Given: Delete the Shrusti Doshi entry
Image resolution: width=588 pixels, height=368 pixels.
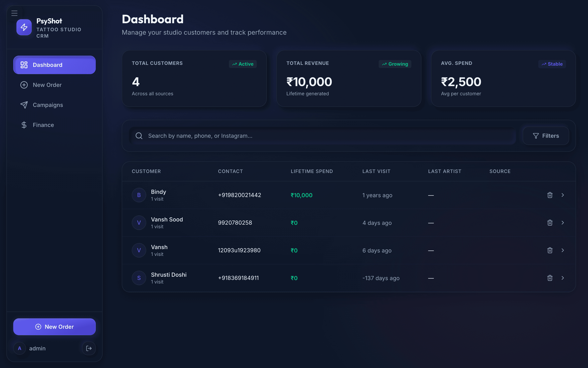Looking at the screenshot, I should tap(550, 278).
